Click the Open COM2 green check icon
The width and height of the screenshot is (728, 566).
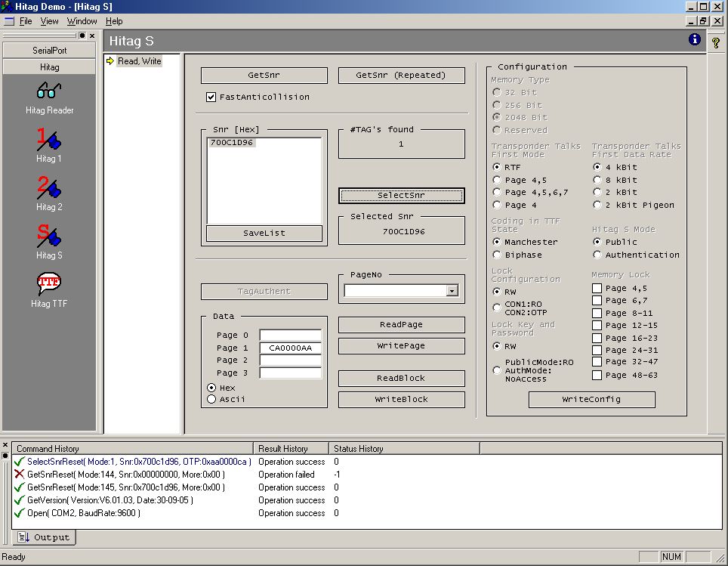[19, 513]
